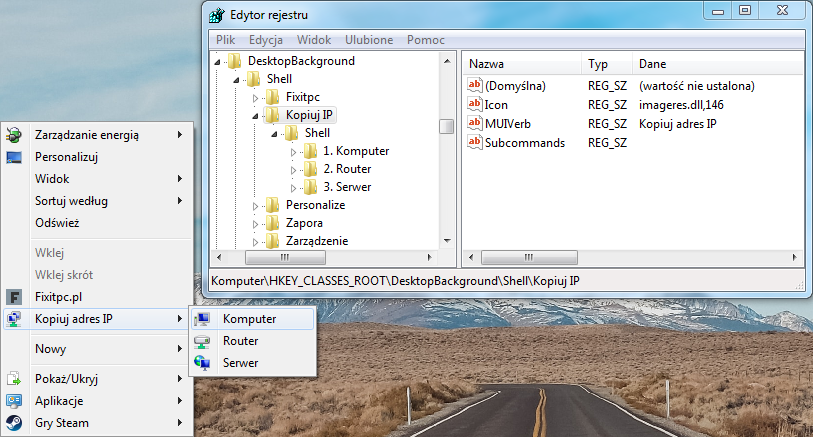Click the tree pane vertical scrollbar thumb

coord(446,126)
